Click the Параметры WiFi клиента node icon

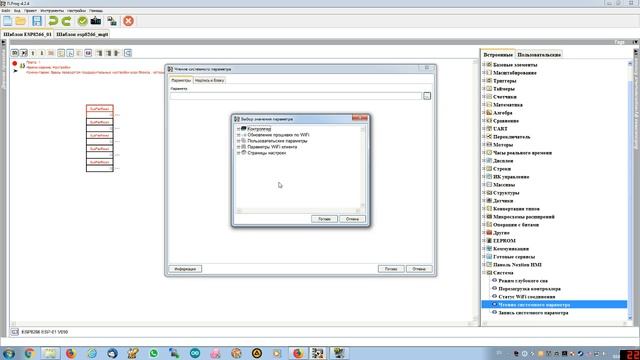[244, 147]
